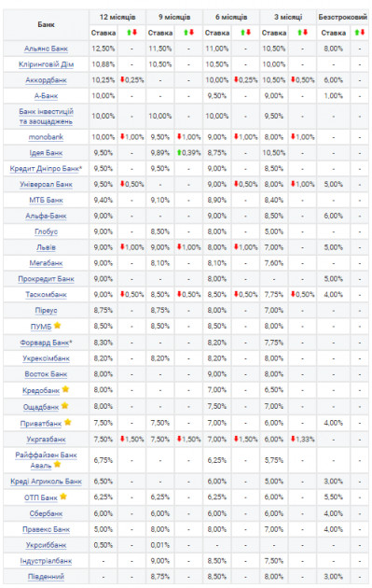Visit the Укргазбанк link

pyautogui.click(x=46, y=440)
